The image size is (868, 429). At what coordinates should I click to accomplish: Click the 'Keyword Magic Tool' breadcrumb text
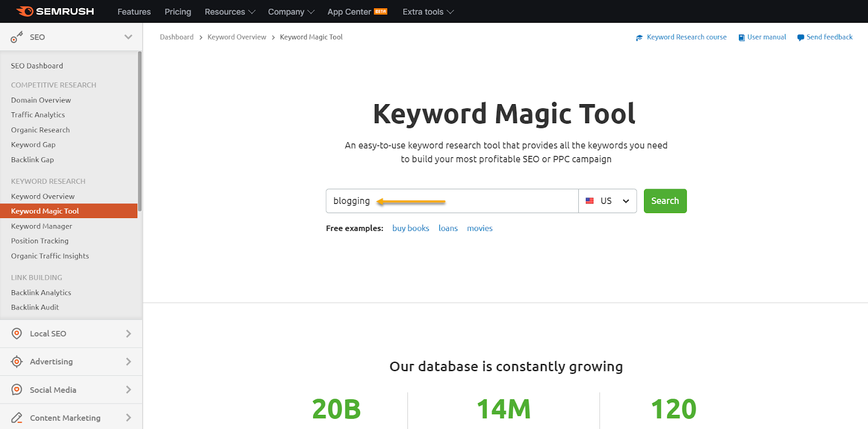(311, 37)
